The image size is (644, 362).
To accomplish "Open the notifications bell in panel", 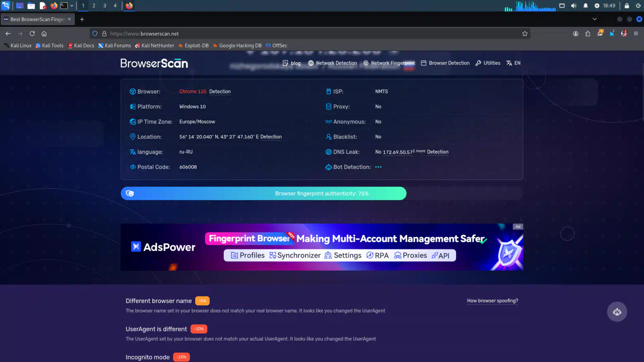I will point(585,5).
